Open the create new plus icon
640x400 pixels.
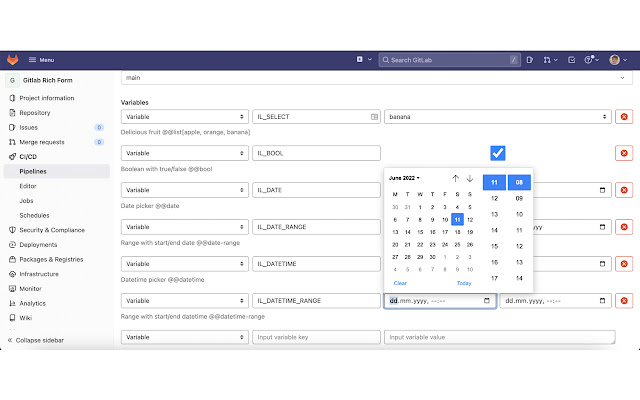pos(360,60)
